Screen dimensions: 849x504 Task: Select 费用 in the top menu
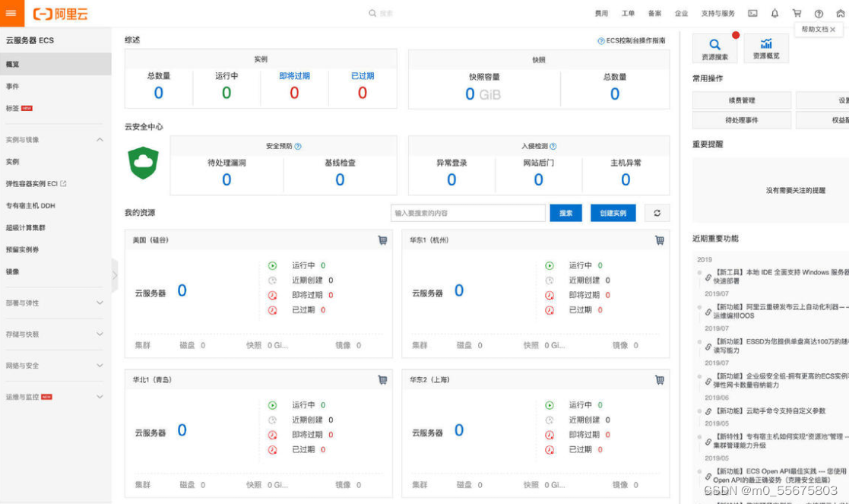point(601,14)
